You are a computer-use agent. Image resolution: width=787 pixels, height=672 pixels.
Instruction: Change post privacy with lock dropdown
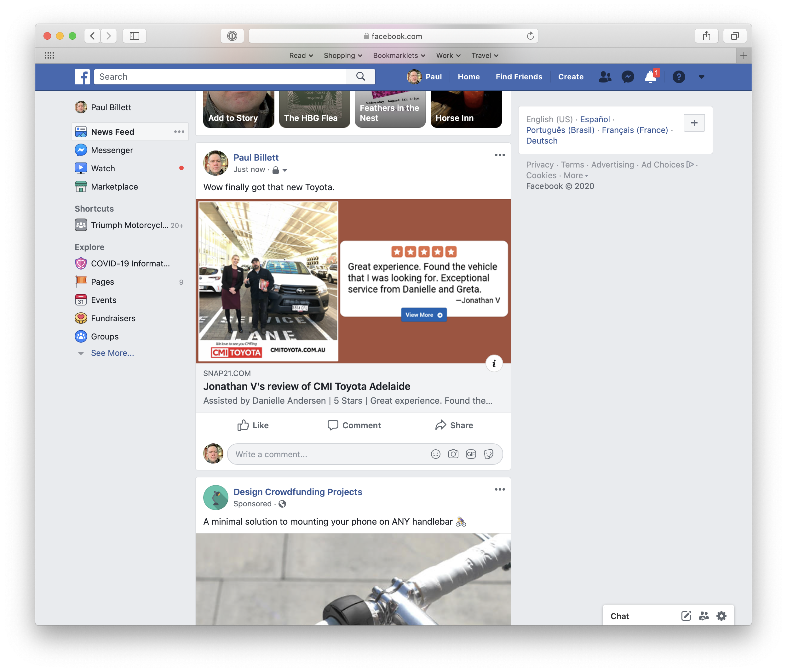[280, 170]
